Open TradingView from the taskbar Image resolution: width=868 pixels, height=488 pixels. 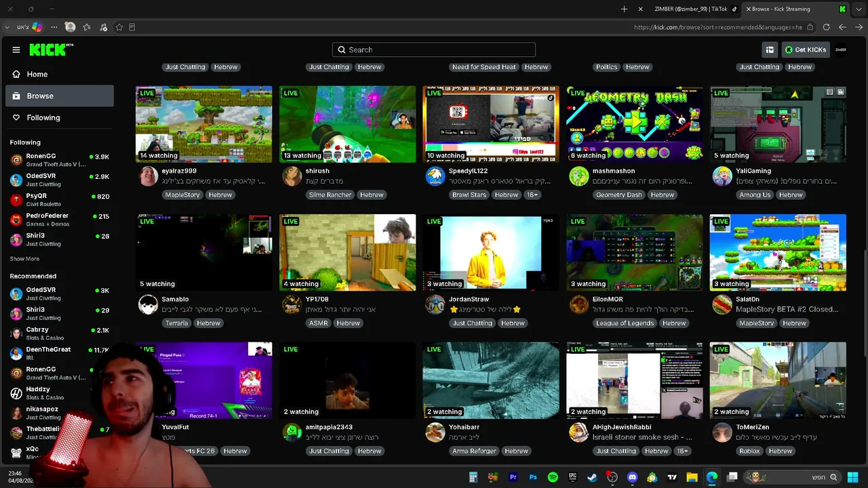point(672,477)
